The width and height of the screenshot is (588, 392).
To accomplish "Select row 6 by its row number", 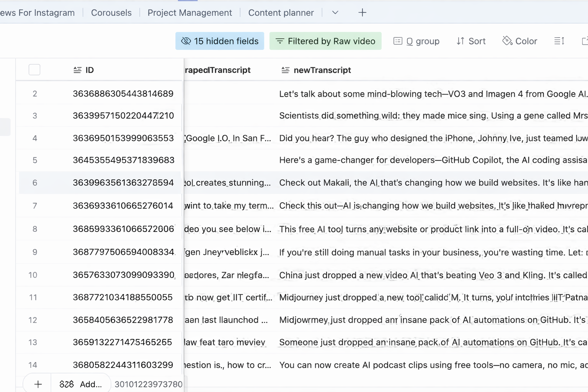I will tap(35, 183).
